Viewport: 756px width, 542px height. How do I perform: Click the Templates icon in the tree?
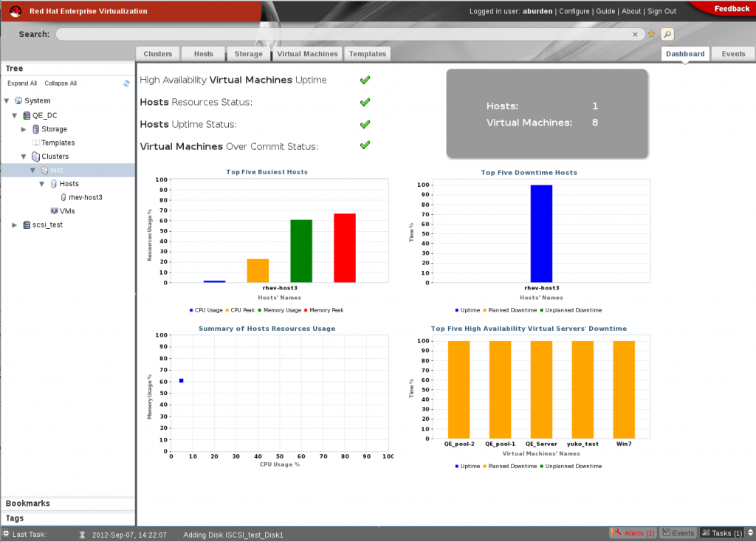pyautogui.click(x=35, y=143)
